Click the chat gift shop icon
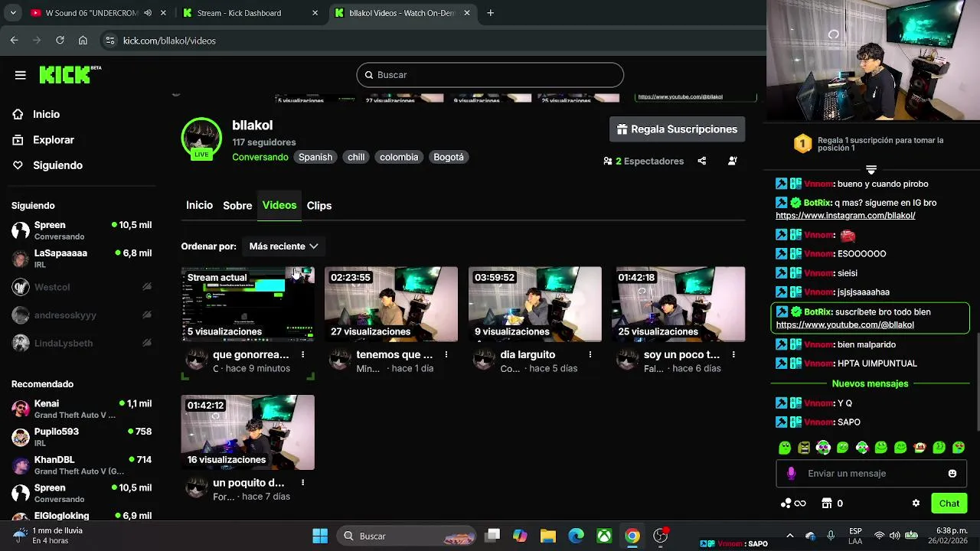Screen dimensions: 980x551 coord(831,504)
